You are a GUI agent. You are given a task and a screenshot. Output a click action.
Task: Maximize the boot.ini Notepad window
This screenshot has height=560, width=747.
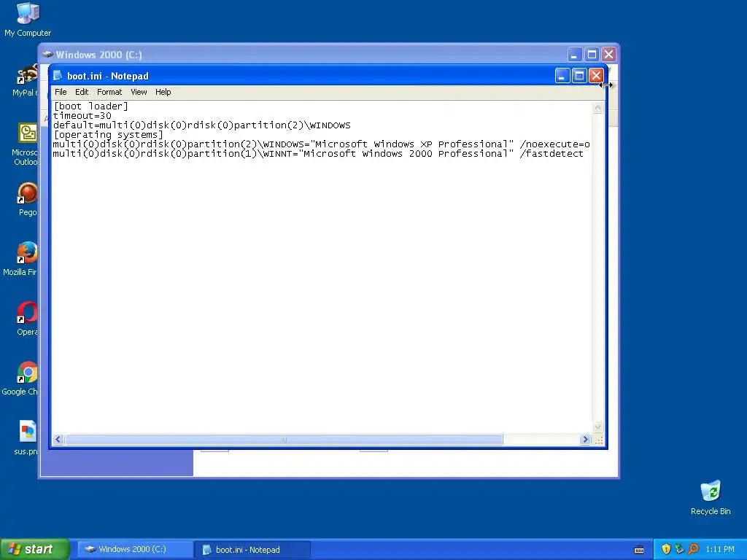[x=579, y=76]
